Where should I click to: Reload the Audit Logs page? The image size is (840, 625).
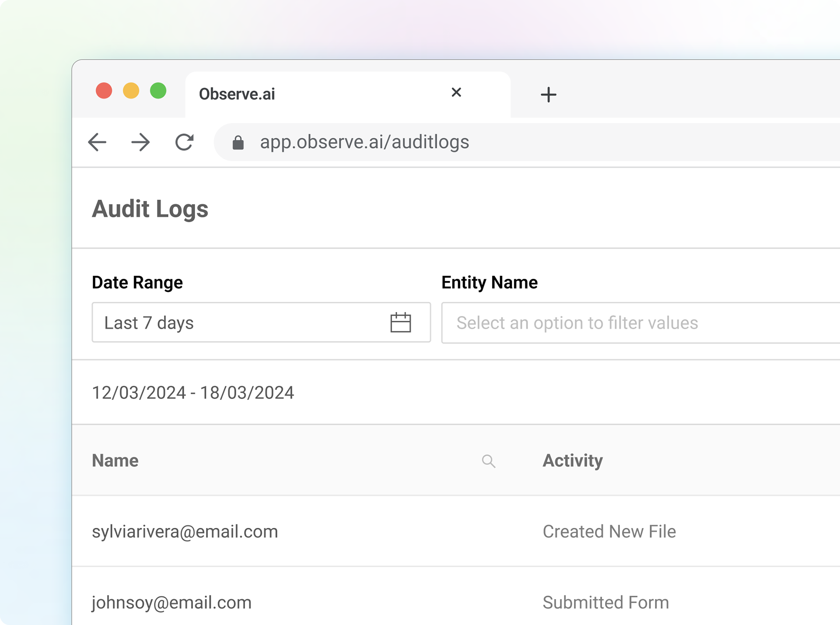(x=184, y=142)
